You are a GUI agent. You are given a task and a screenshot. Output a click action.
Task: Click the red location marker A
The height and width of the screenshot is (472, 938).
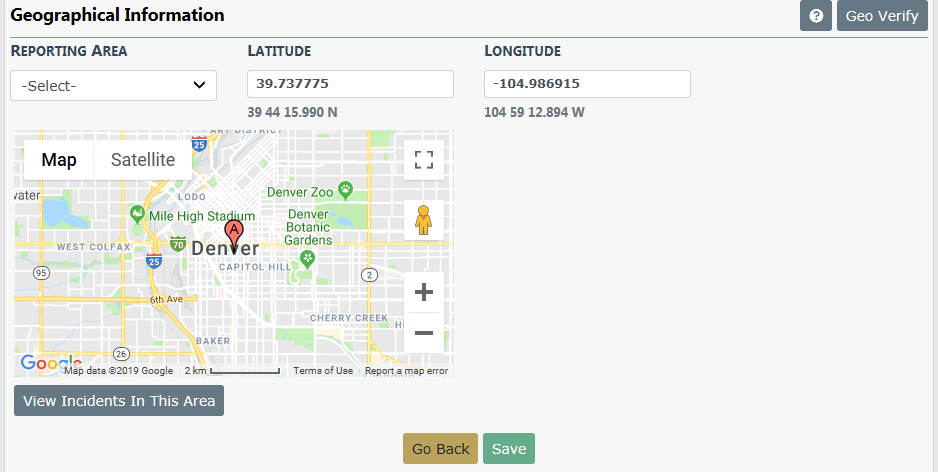pos(234,235)
